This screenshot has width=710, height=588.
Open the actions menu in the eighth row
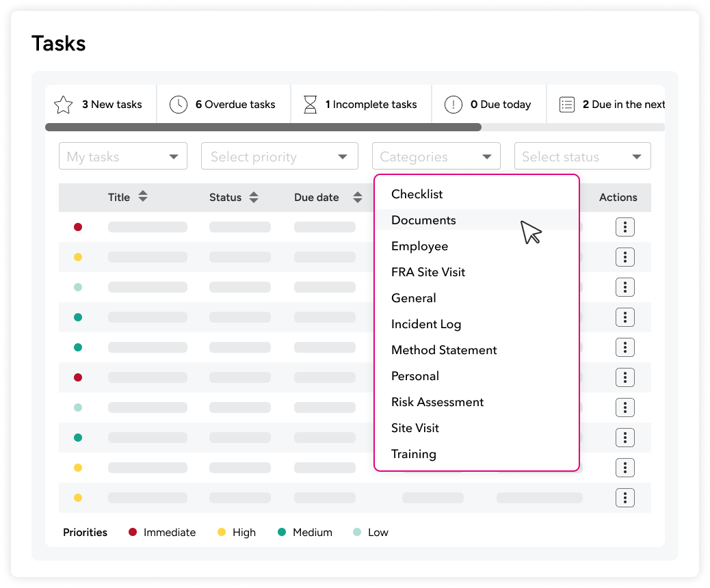625,438
